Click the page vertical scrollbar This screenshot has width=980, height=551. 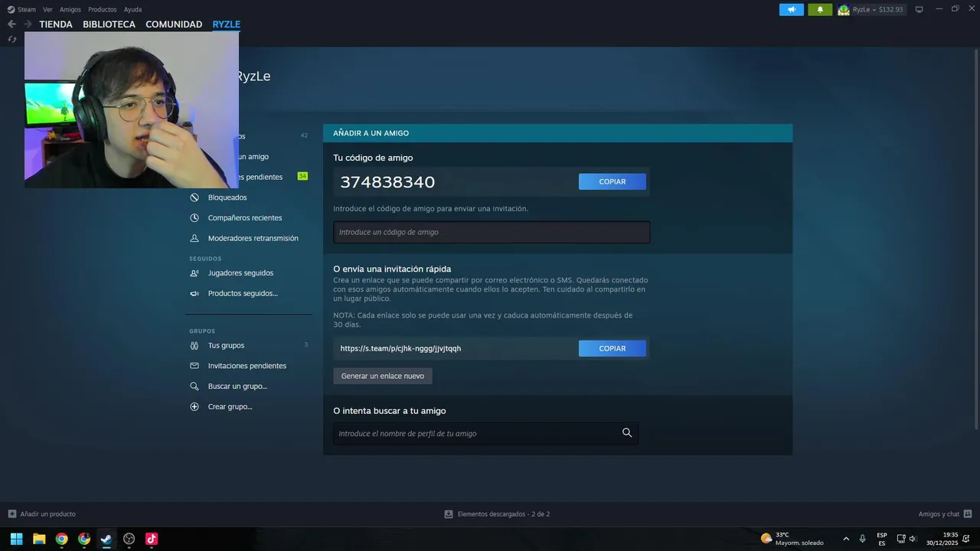point(976,237)
